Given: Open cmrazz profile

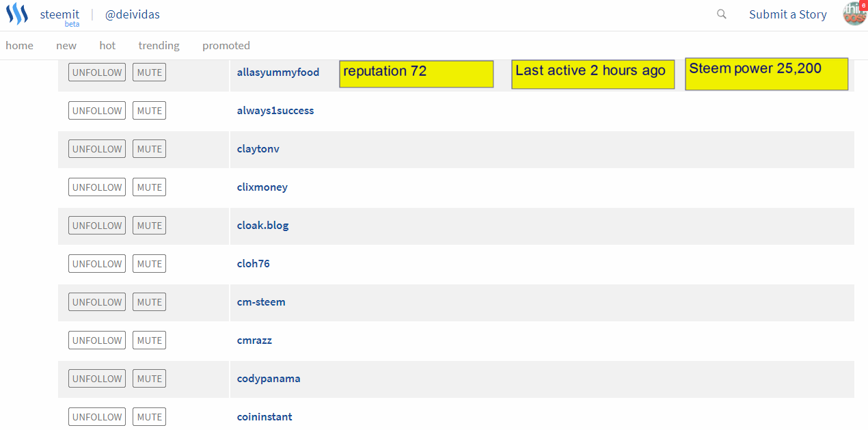Looking at the screenshot, I should (254, 340).
